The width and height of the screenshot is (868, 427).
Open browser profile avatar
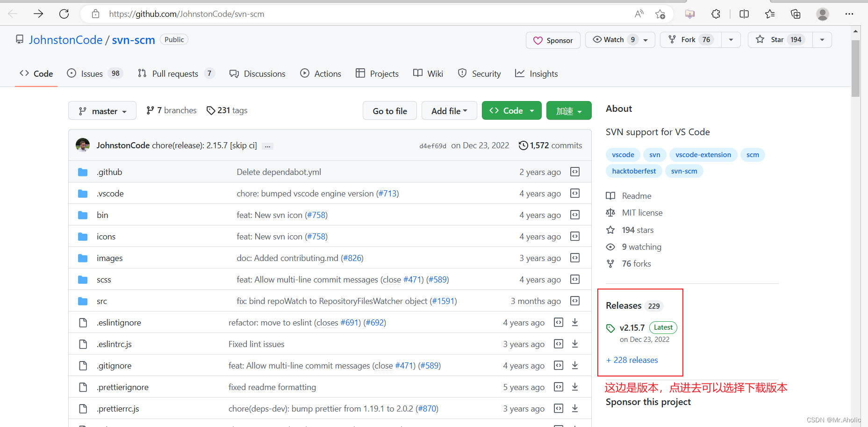pyautogui.click(x=823, y=14)
